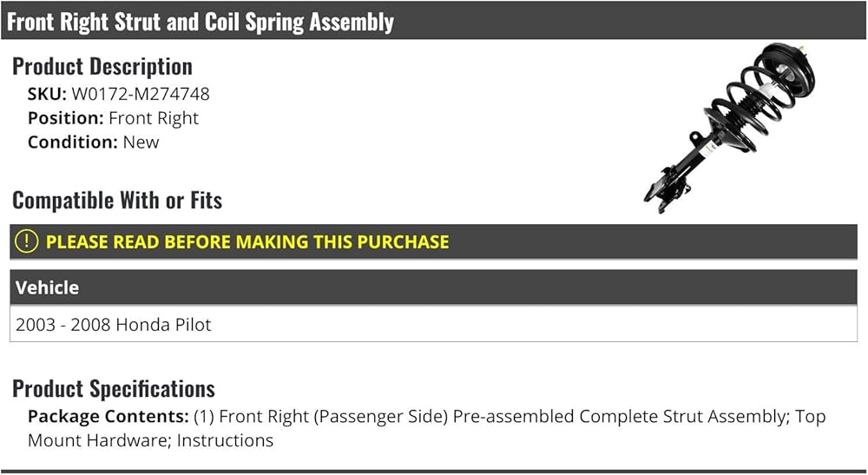Click the SKU label
Screen dimensions: 868x475
pyautogui.click(x=47, y=94)
